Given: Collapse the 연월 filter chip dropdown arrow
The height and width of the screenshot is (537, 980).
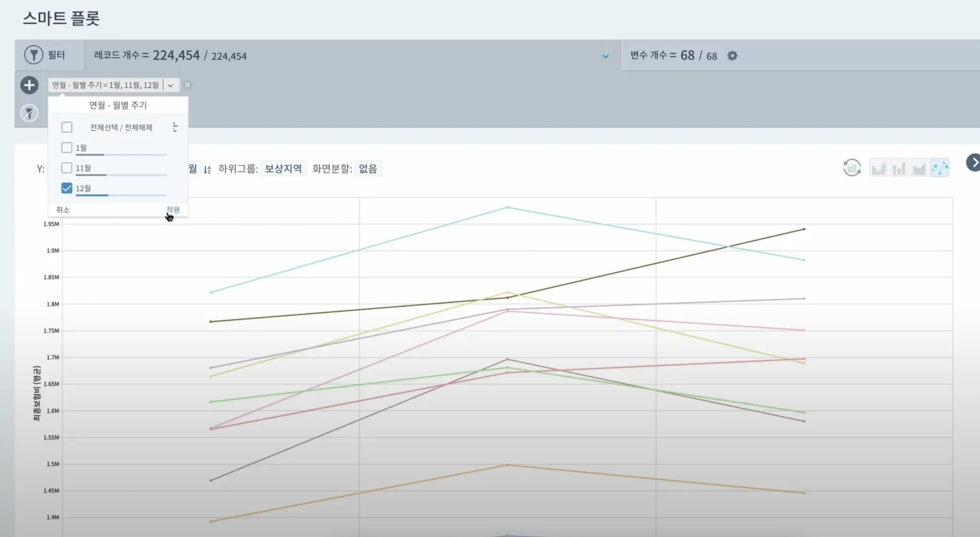Looking at the screenshot, I should 170,85.
